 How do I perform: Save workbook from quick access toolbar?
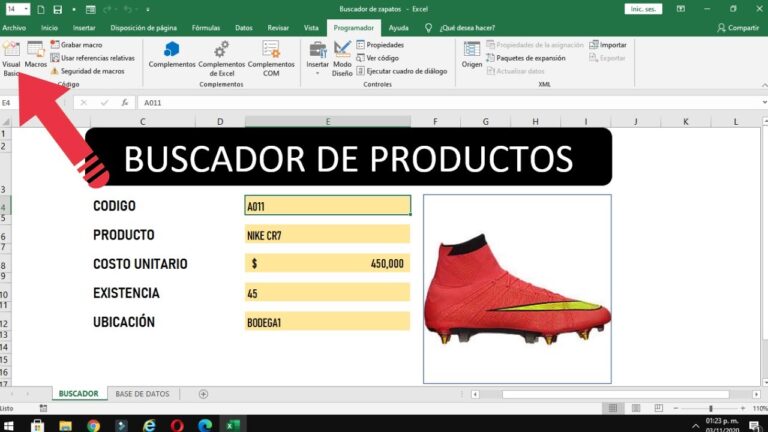pos(57,9)
